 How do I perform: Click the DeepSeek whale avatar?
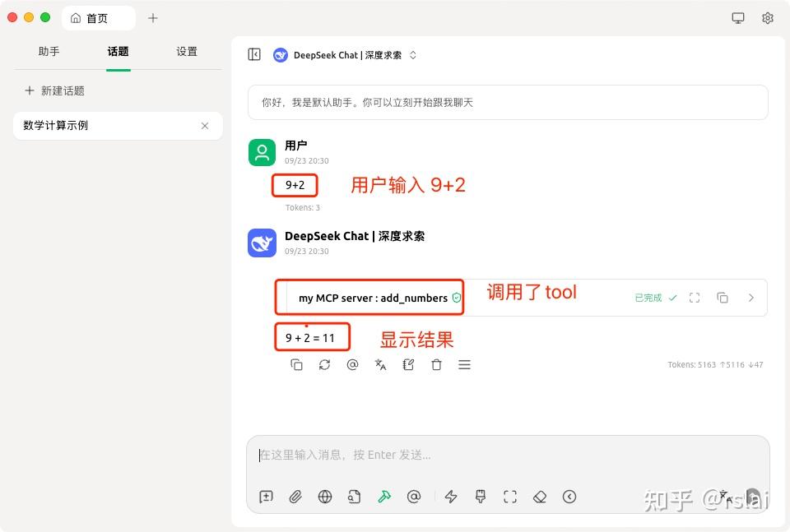click(262, 243)
